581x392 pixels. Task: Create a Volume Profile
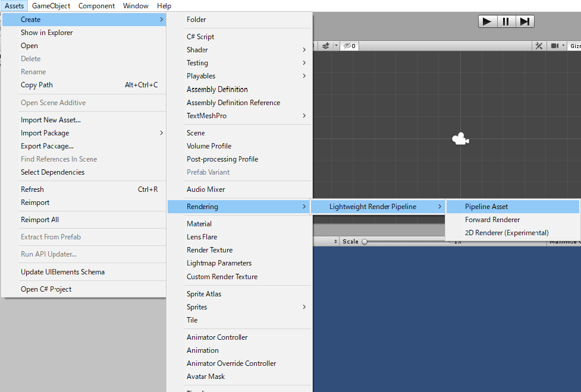(240, 146)
